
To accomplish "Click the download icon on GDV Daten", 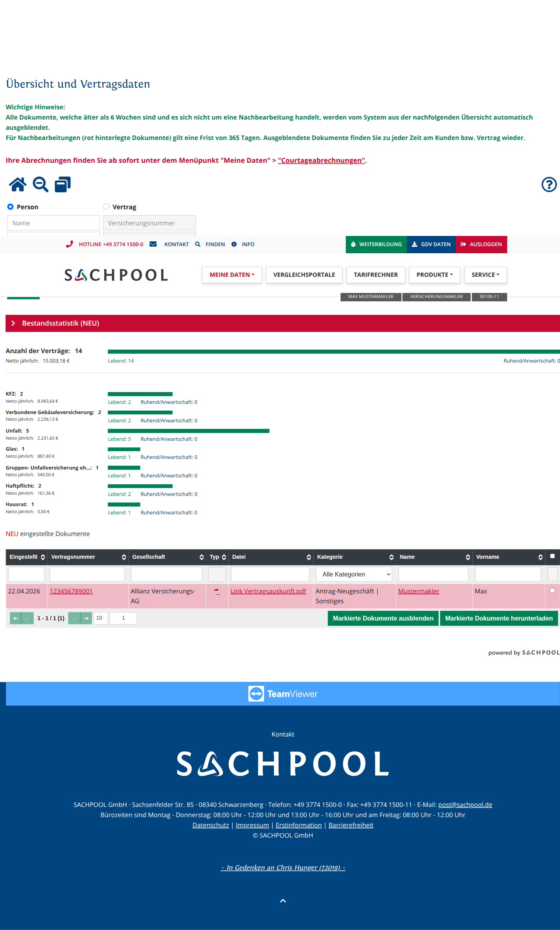I will [x=414, y=244].
